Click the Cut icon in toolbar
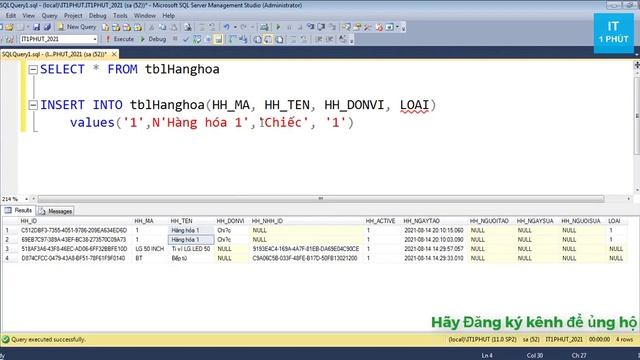 pos(151,27)
